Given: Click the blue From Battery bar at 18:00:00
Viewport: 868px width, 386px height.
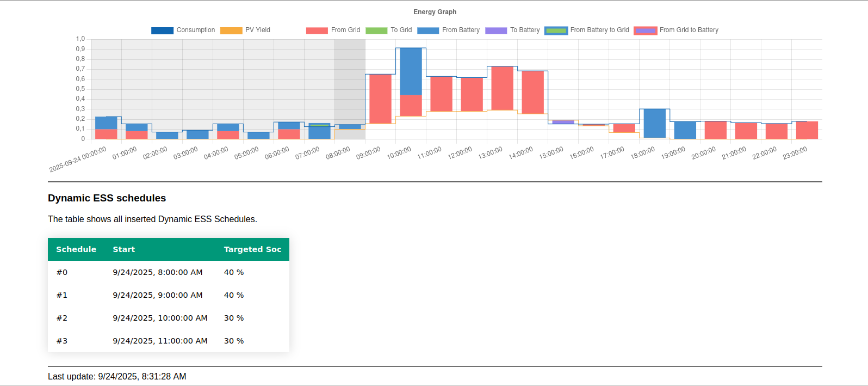Looking at the screenshot, I should [654, 124].
